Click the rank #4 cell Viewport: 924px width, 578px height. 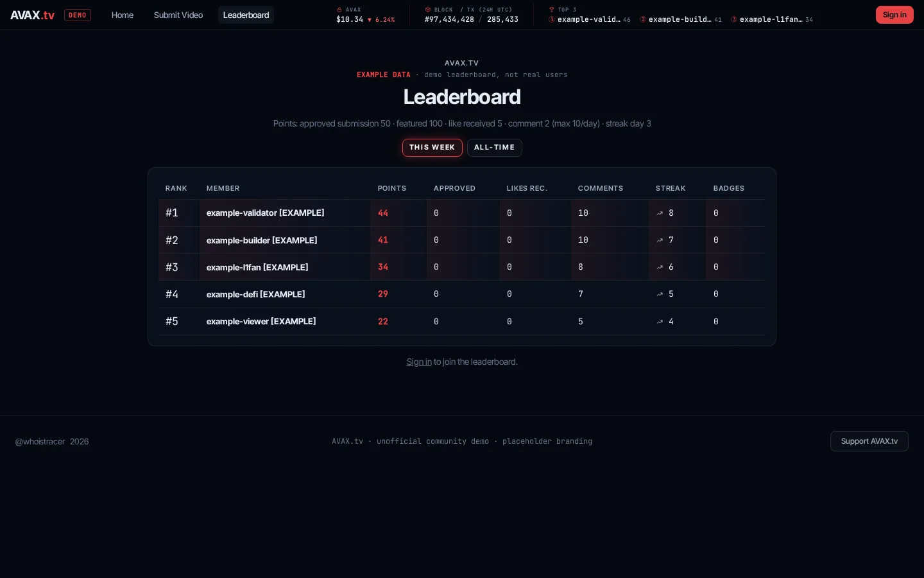point(172,294)
